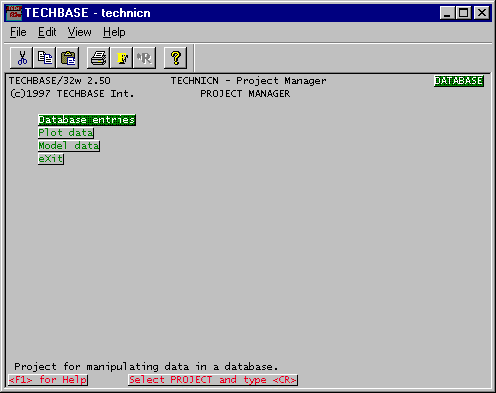Open the File menu
Image resolution: width=496 pixels, height=393 pixels.
(18, 32)
